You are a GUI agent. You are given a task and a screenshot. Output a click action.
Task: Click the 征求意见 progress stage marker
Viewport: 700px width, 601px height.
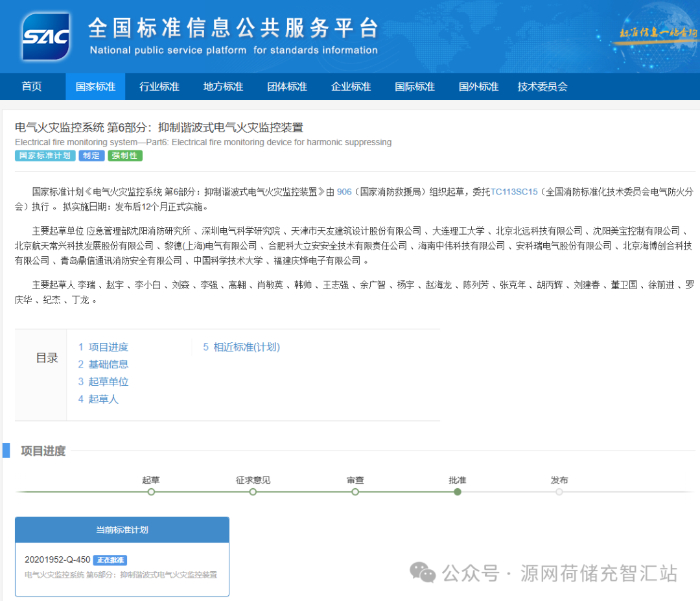(x=253, y=492)
